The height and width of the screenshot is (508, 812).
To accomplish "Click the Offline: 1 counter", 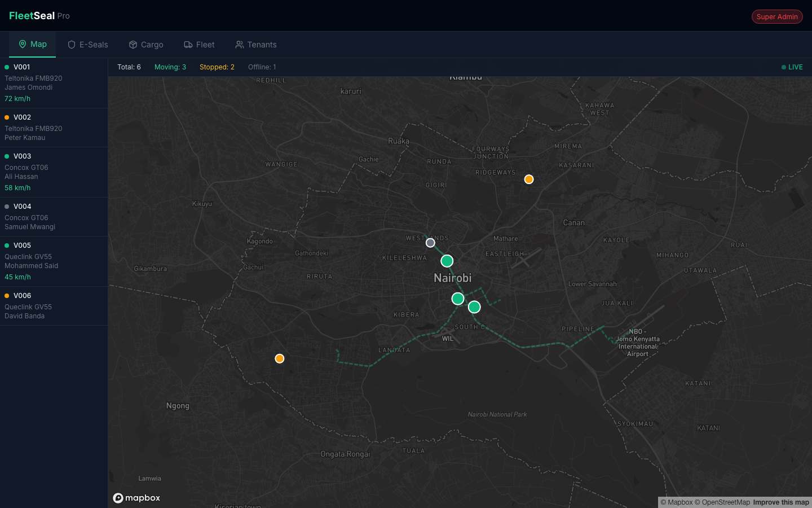I will 262,67.
